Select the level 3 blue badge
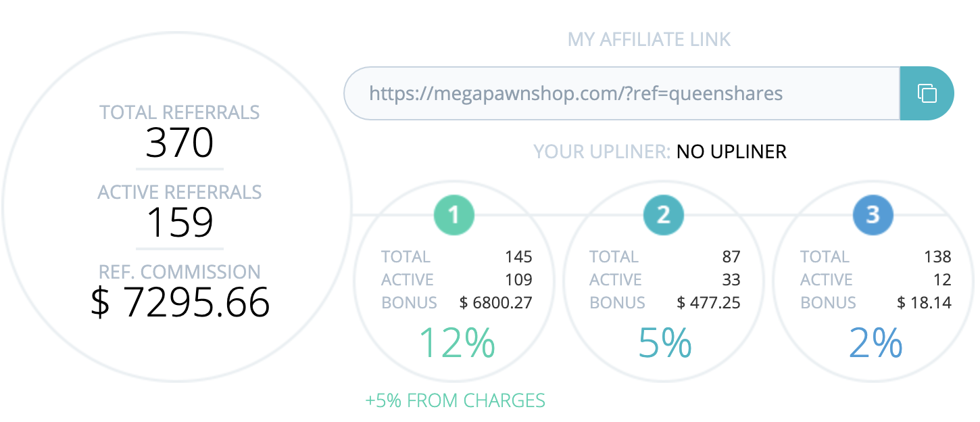 pyautogui.click(x=873, y=215)
